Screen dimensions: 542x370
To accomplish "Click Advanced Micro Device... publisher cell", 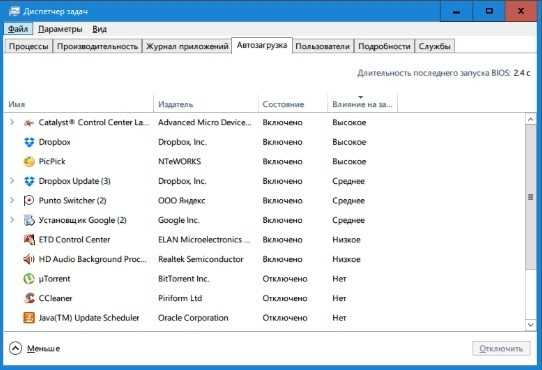I will 205,122.
